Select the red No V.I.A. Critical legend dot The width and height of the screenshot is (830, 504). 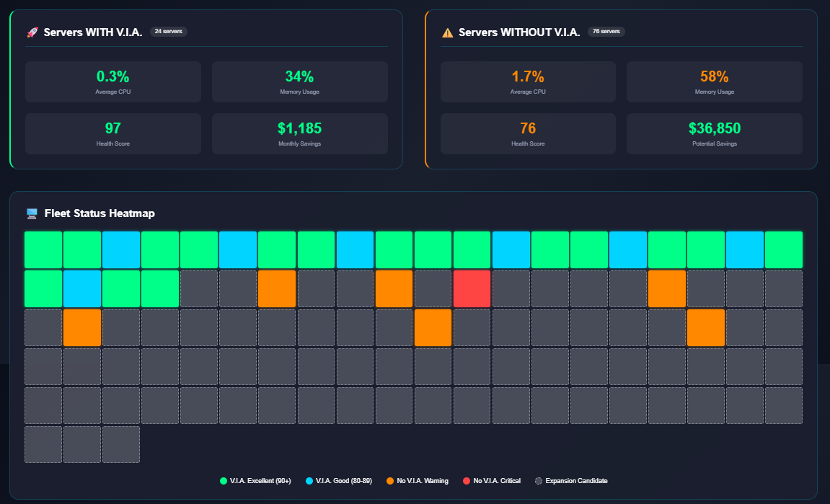(467, 481)
